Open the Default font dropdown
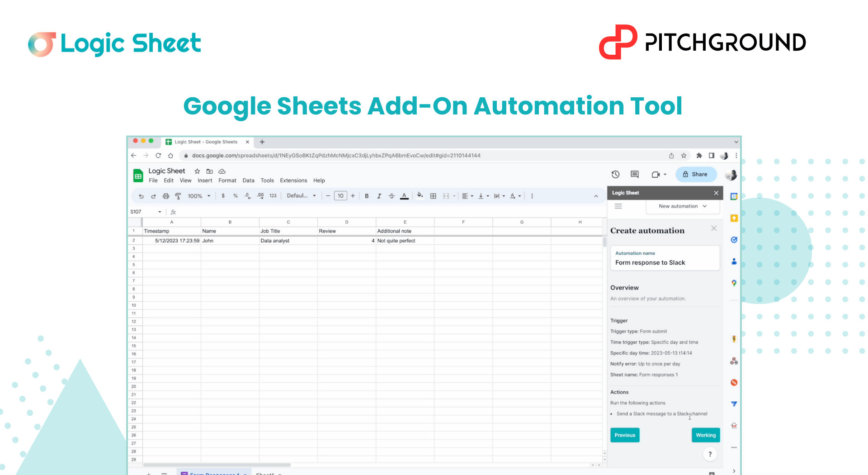Viewport: 868px width, 475px height. (301, 196)
